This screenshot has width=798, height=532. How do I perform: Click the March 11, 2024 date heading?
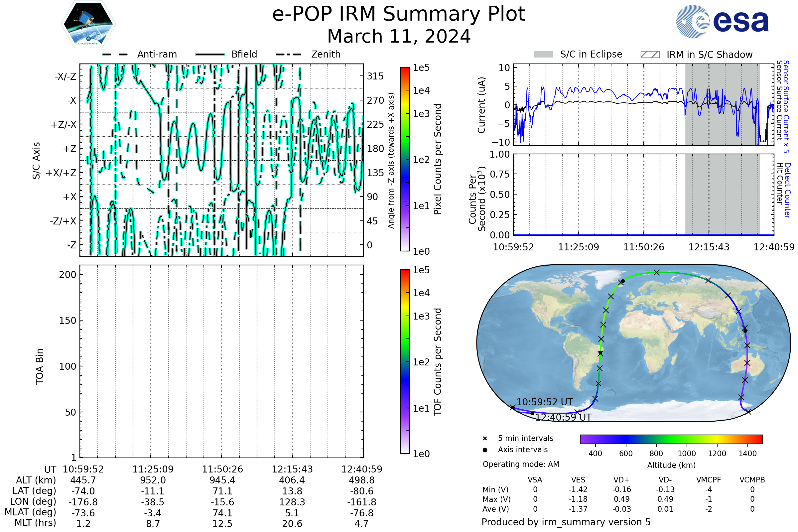point(399,36)
